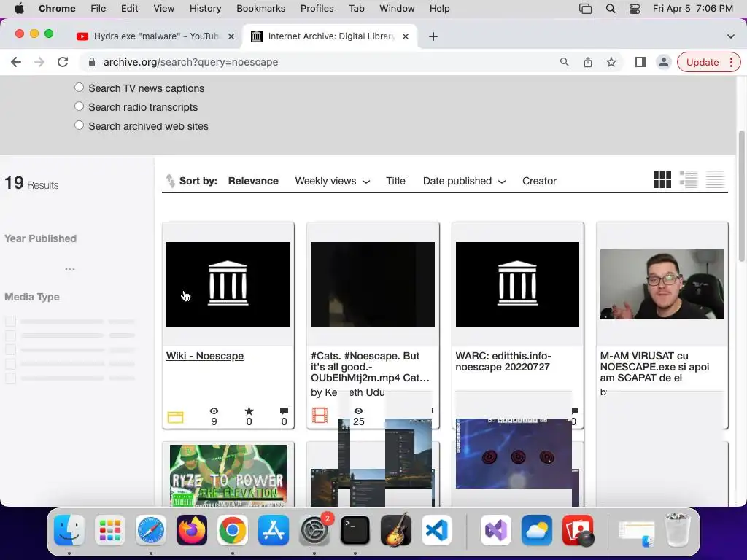Image resolution: width=747 pixels, height=560 pixels.
Task: Sort results by Title
Action: (395, 181)
